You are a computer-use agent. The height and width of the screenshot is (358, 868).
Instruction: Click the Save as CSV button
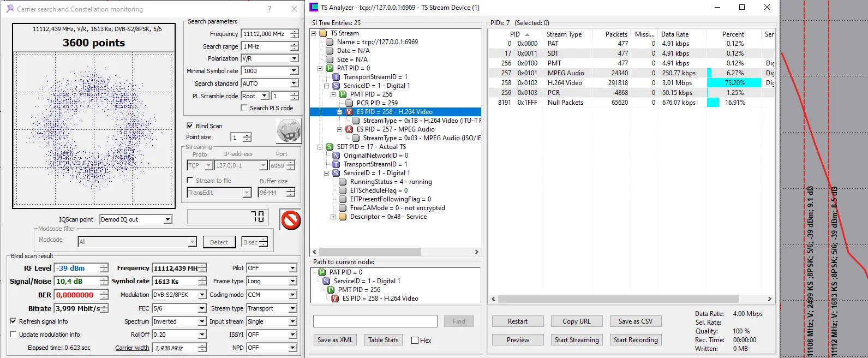[635, 321]
